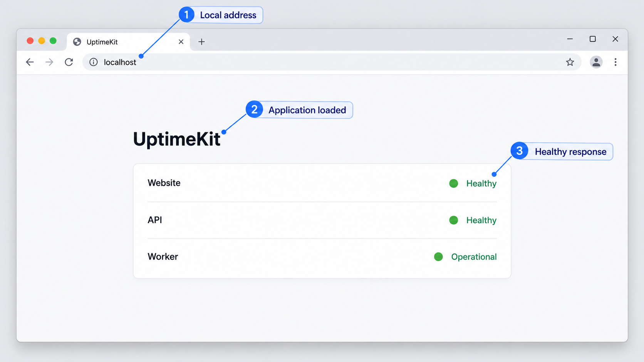Maximize the browser window
644x362 pixels.
click(x=593, y=39)
